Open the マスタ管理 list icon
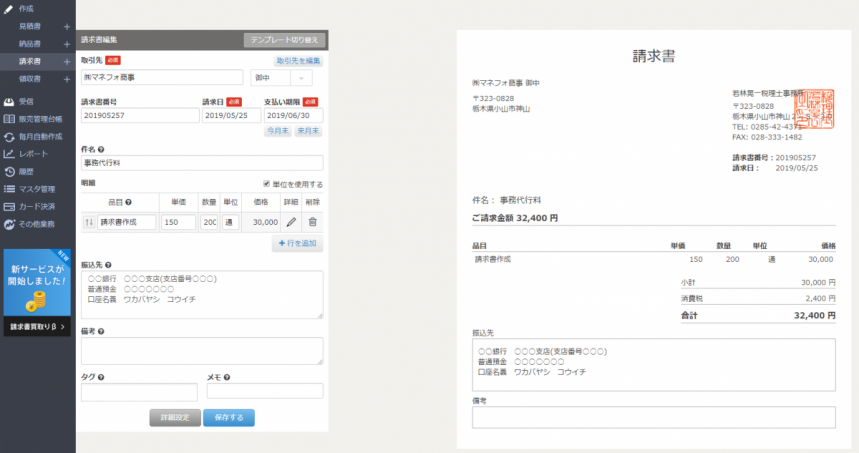Image resolution: width=859 pixels, height=453 pixels. 9,189
